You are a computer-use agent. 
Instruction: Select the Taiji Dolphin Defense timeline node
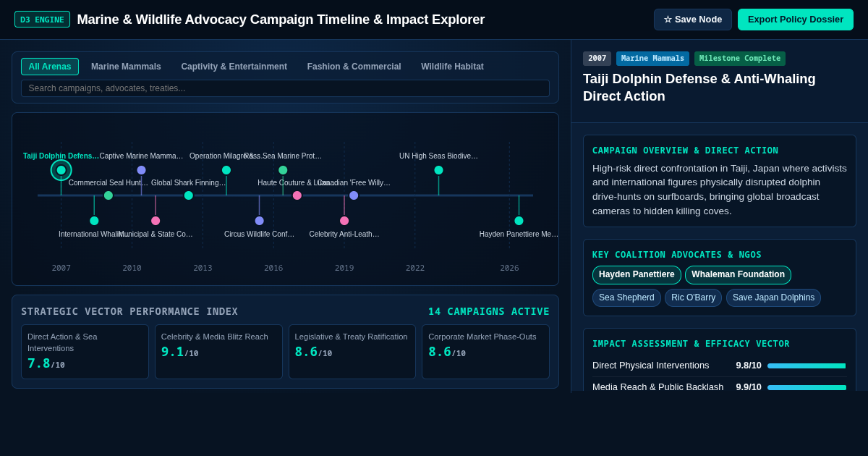61,170
